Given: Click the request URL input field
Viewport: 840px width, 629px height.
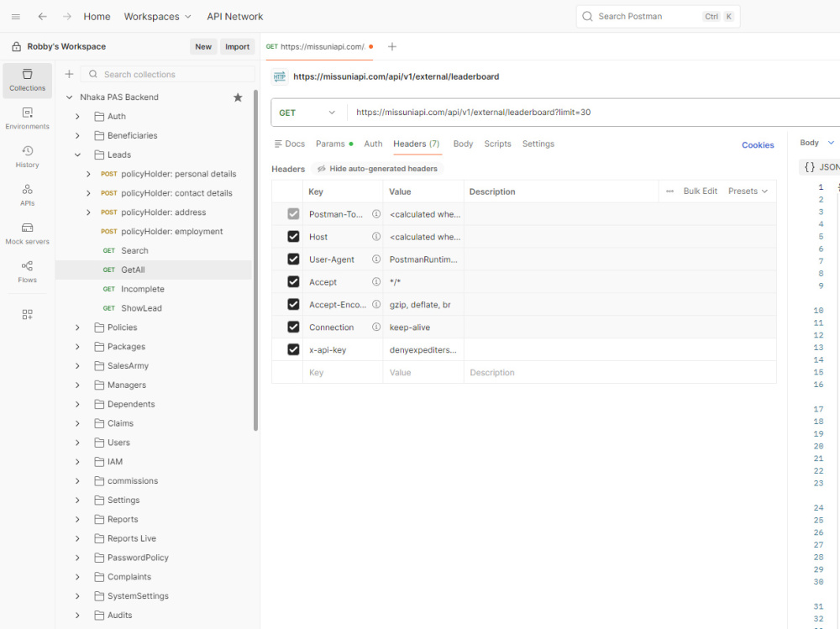Looking at the screenshot, I should point(594,113).
